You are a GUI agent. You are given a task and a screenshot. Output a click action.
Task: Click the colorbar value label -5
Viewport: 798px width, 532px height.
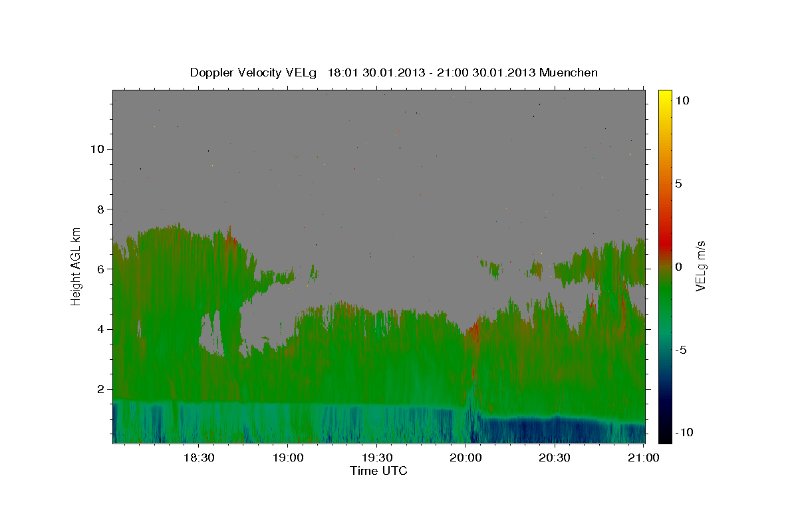point(680,350)
